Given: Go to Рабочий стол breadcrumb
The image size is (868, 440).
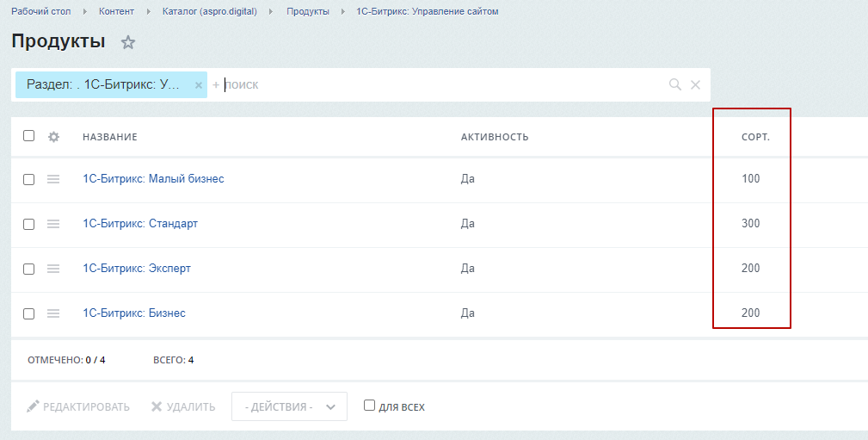Looking at the screenshot, I should point(41,11).
